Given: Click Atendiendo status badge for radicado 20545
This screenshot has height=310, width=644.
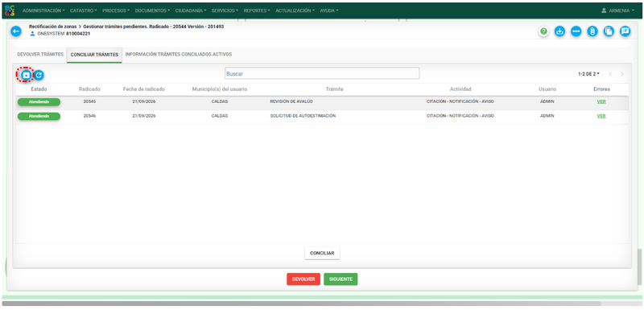Looking at the screenshot, I should click(39, 101).
